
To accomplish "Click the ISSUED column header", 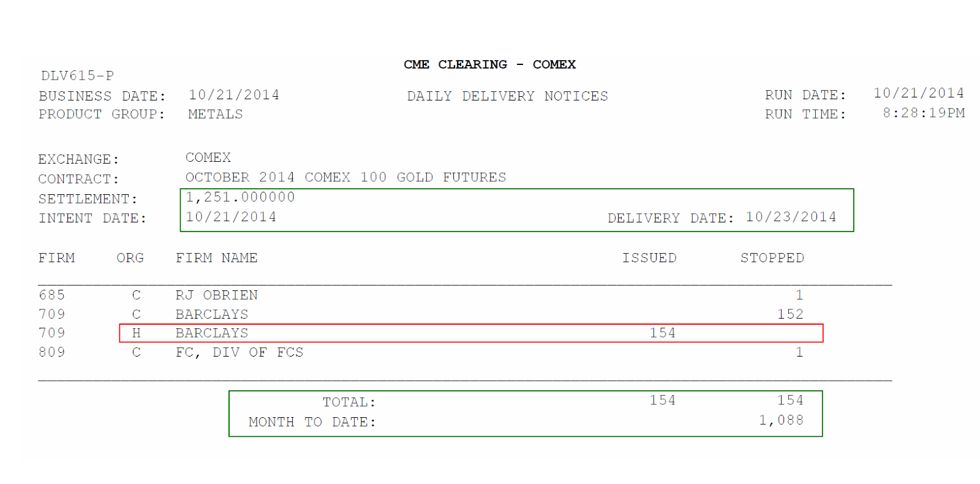I will coord(649,258).
